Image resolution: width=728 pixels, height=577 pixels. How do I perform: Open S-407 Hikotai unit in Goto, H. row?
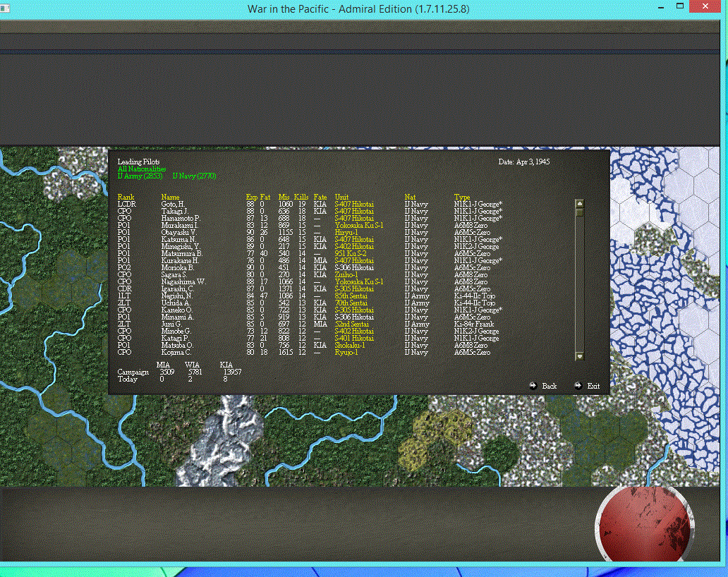pos(354,205)
